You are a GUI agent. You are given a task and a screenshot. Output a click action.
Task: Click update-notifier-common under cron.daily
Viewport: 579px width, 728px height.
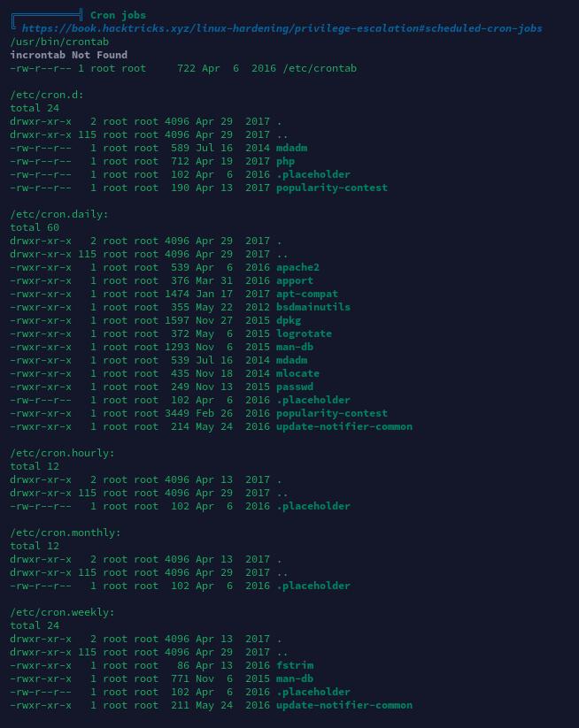(344, 426)
